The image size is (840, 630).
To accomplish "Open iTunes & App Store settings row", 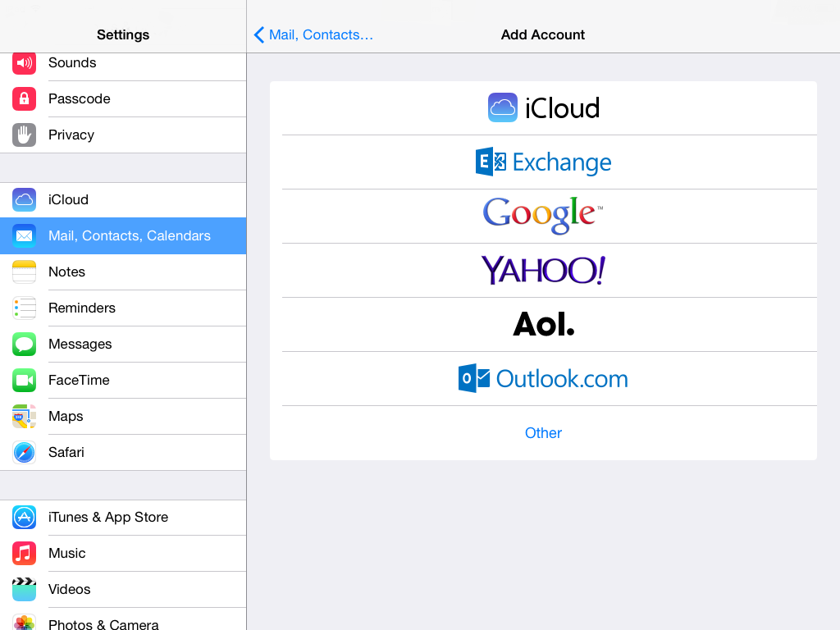I will [x=123, y=518].
